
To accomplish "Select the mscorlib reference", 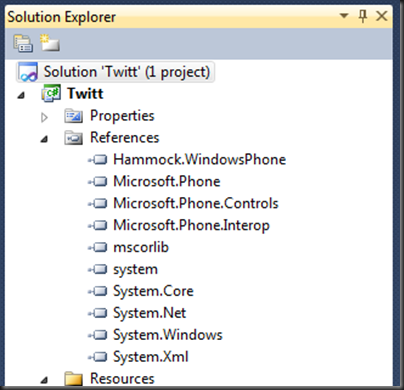I will [x=141, y=247].
